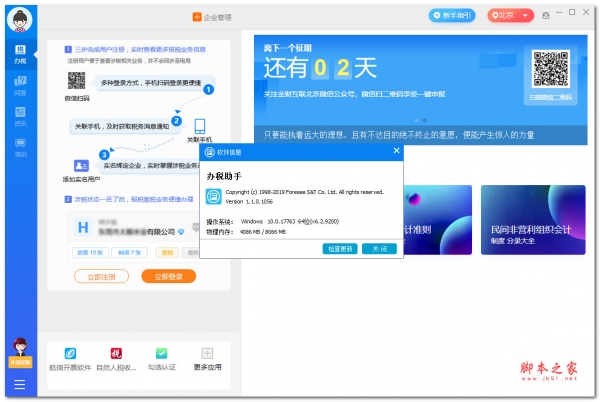The width and height of the screenshot is (600, 402).
Task: Click the heart badge beside company name
Action: click(x=181, y=232)
